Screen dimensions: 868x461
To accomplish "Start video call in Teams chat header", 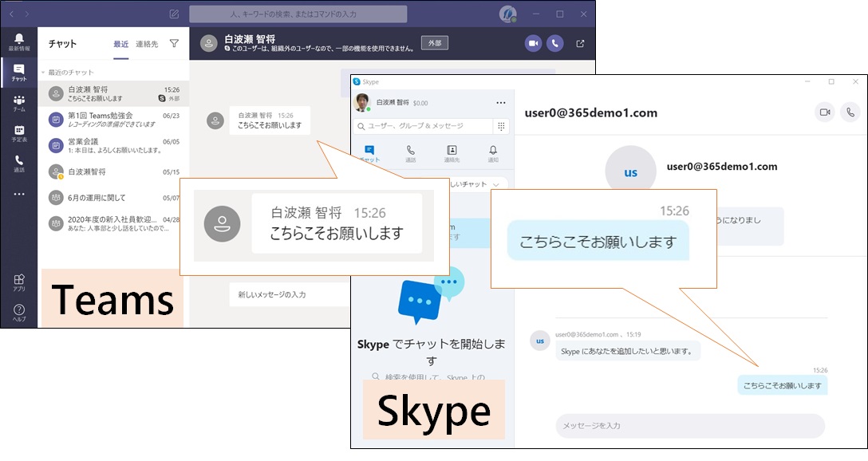I will click(x=533, y=43).
